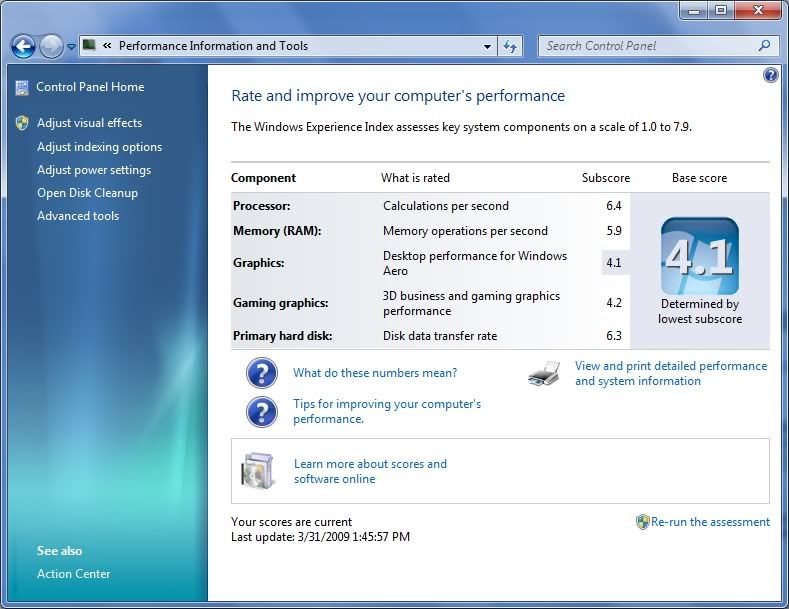
Task: Click the double chevron in address bar
Action: [107, 46]
